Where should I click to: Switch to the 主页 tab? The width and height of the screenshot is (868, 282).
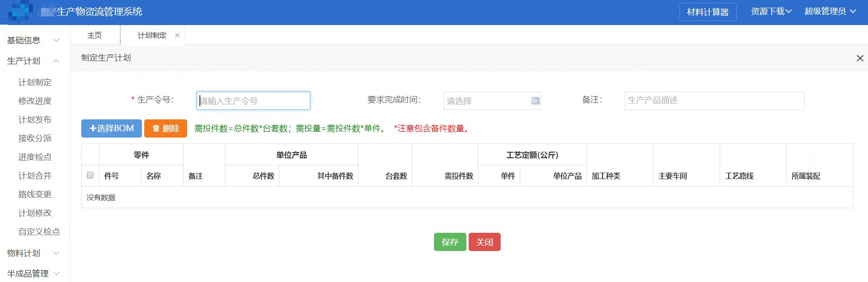pyautogui.click(x=94, y=35)
